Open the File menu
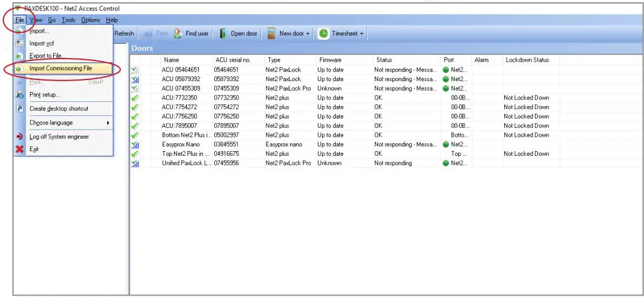The width and height of the screenshot is (644, 298). [x=20, y=20]
